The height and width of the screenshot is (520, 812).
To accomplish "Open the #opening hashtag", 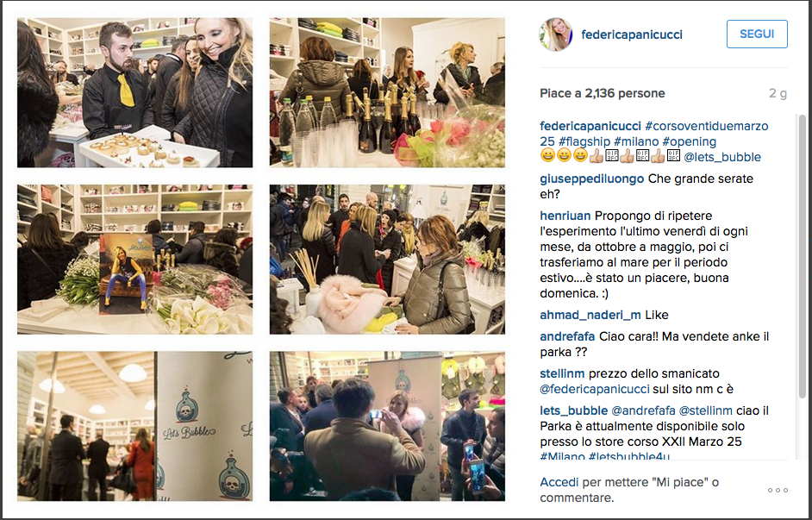I will [689, 141].
